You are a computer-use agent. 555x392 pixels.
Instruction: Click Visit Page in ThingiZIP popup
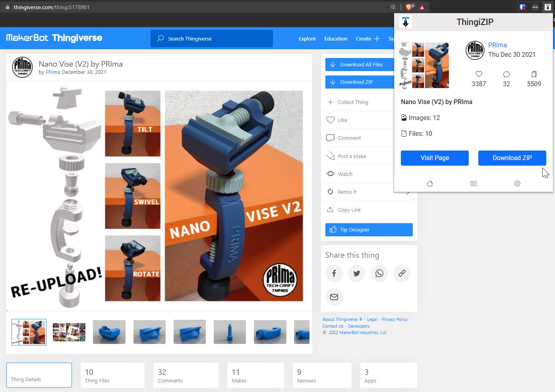pyautogui.click(x=435, y=158)
